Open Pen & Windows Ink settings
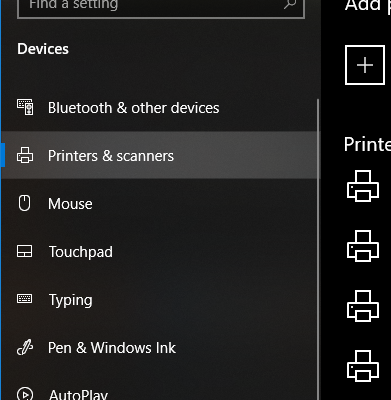This screenshot has height=400, width=391. [160, 348]
